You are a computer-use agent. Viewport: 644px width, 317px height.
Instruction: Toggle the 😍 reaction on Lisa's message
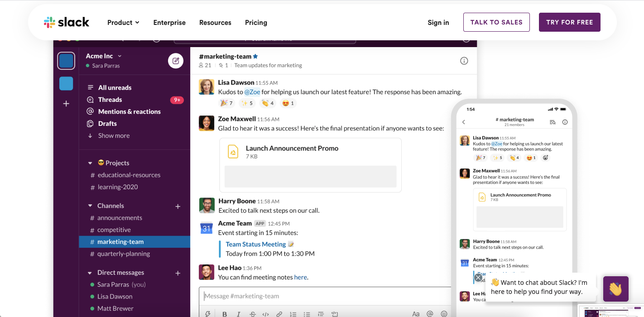288,103
